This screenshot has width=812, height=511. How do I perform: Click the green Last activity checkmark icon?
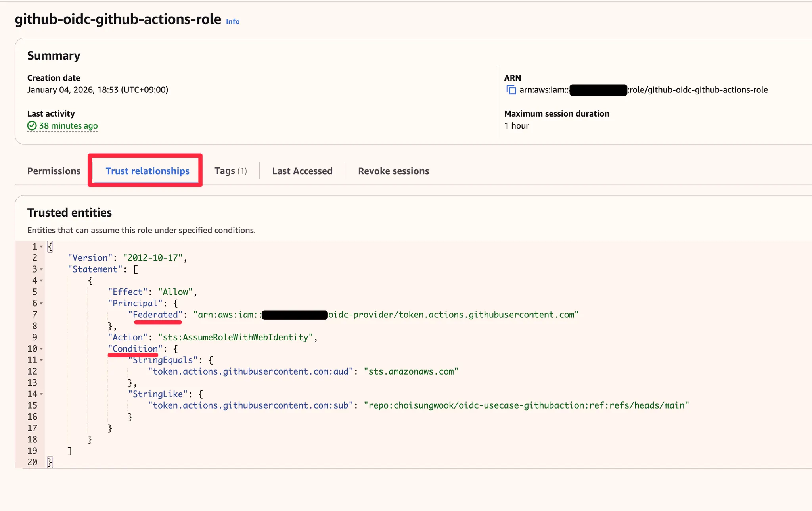(x=32, y=126)
